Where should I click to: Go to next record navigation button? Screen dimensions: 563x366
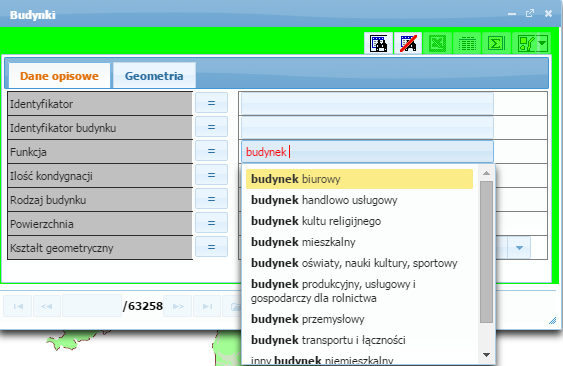[x=178, y=306]
